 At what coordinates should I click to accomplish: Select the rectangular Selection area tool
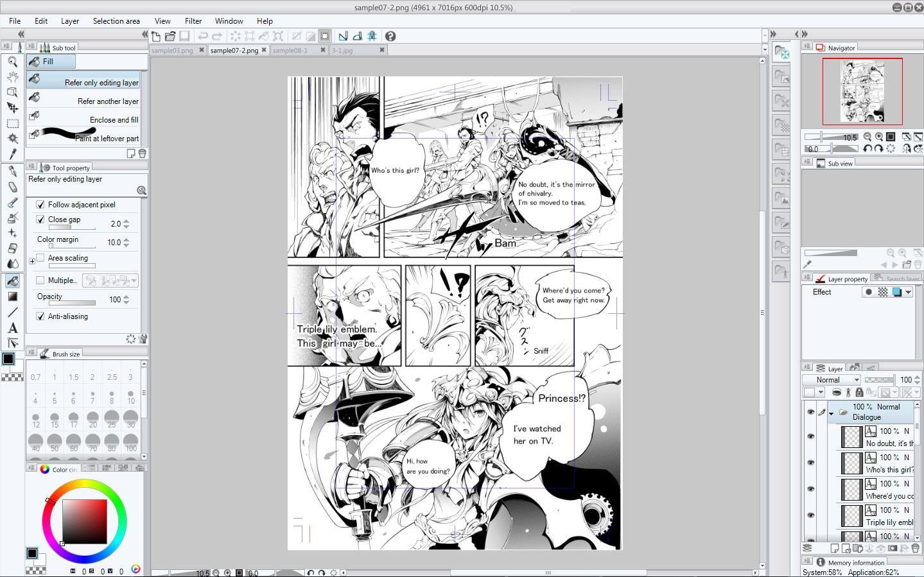(x=12, y=123)
